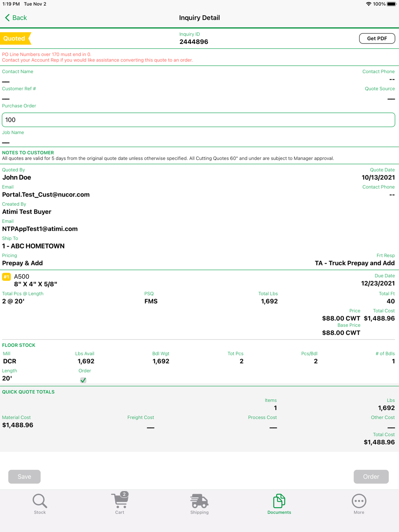
Task: Uncheck the floor stock Order checkbox
Action: click(x=83, y=380)
